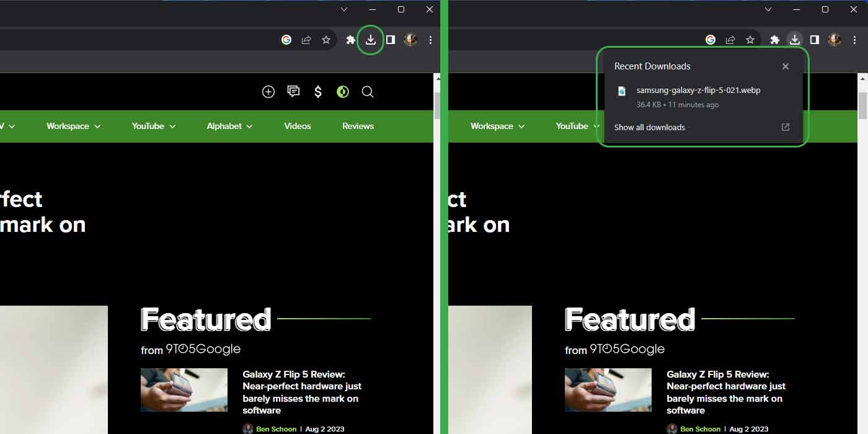Open the side panel icon

(x=391, y=39)
